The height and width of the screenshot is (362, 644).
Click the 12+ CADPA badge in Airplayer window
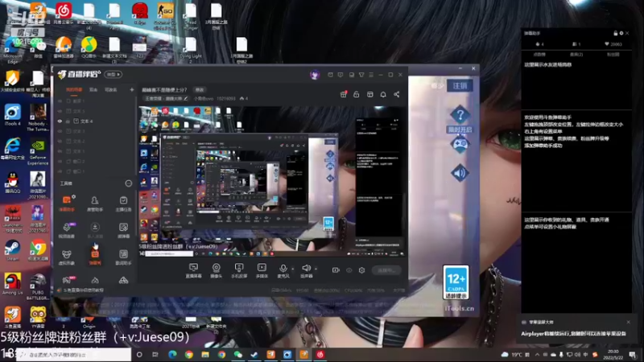456,282
